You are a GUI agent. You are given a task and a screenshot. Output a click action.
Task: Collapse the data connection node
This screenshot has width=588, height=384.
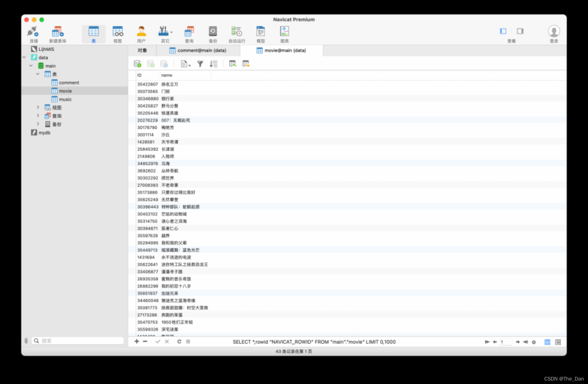24,57
